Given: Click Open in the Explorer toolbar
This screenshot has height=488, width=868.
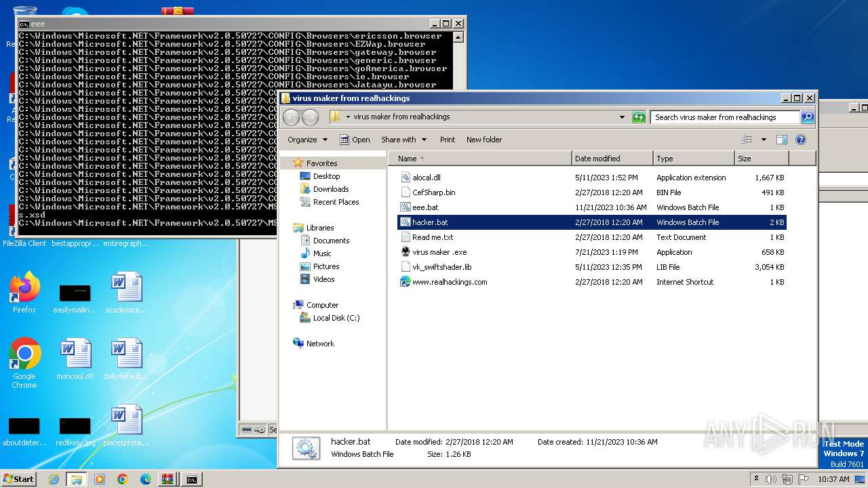Looking at the screenshot, I should point(355,140).
